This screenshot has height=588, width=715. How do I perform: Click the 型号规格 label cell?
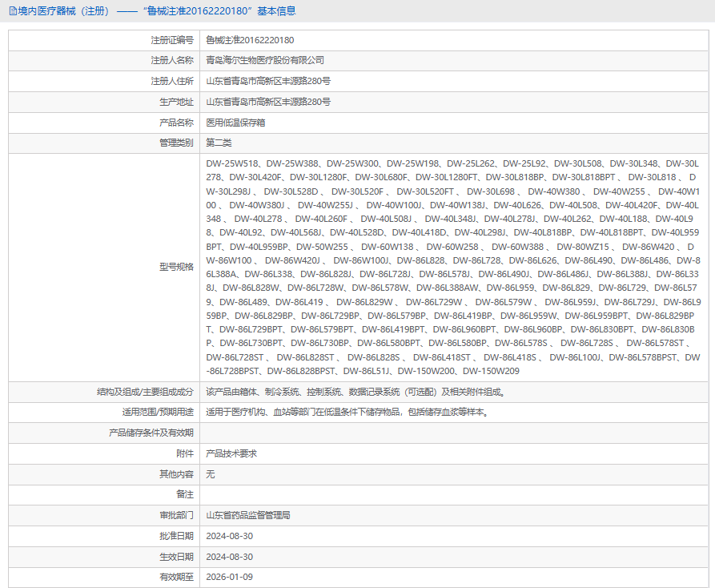pyautogui.click(x=104, y=268)
